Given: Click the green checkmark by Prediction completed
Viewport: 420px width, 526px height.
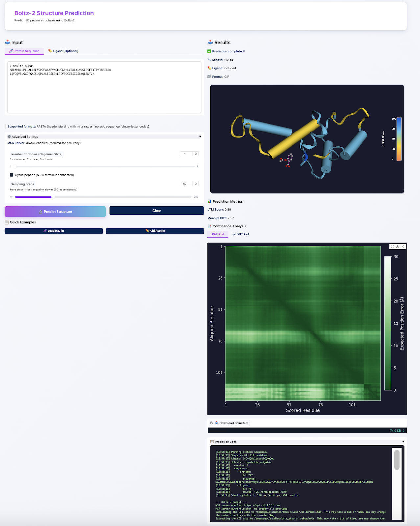Looking at the screenshot, I should coord(209,51).
